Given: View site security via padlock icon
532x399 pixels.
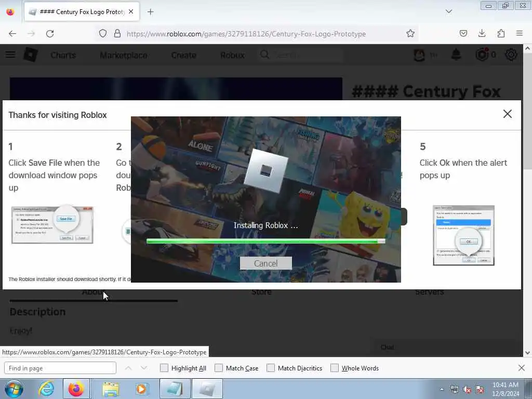Looking at the screenshot, I should (117, 34).
